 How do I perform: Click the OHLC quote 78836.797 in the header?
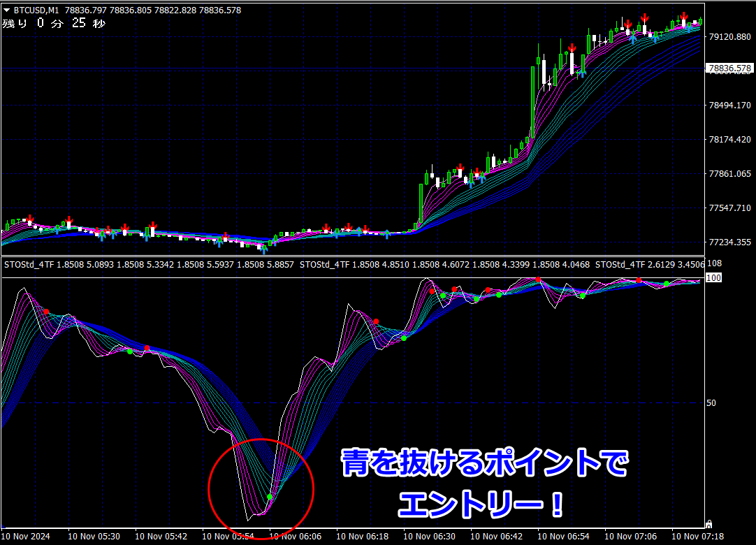(86, 10)
